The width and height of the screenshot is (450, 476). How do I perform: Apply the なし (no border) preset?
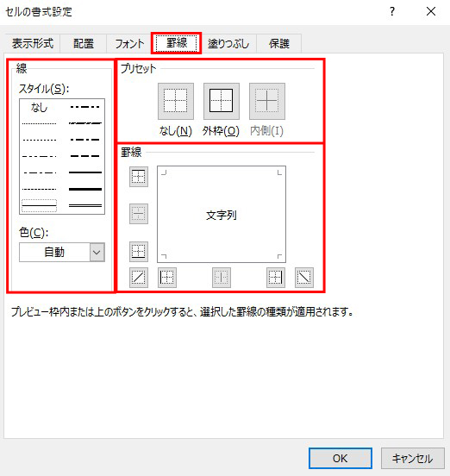click(x=176, y=101)
